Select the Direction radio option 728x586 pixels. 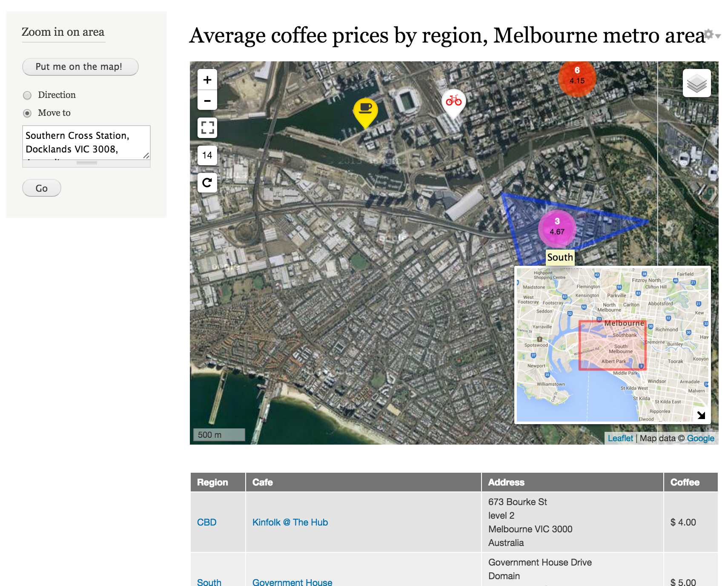click(x=27, y=95)
